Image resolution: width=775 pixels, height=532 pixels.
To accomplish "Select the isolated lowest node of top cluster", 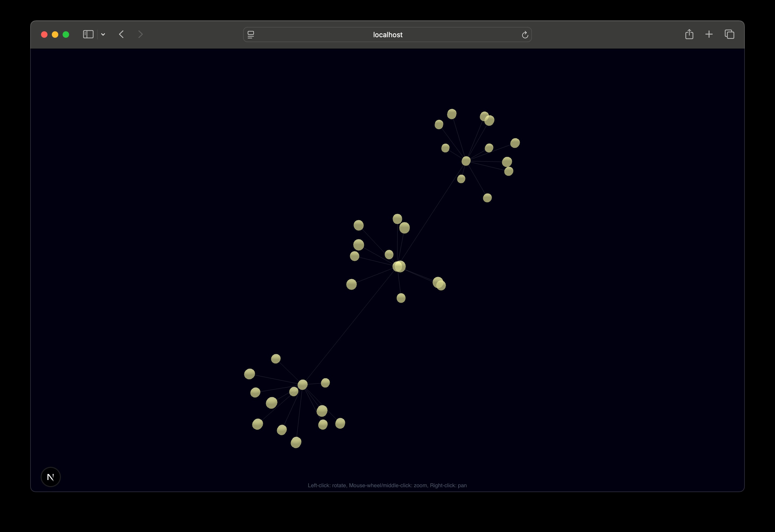I will click(x=487, y=198).
